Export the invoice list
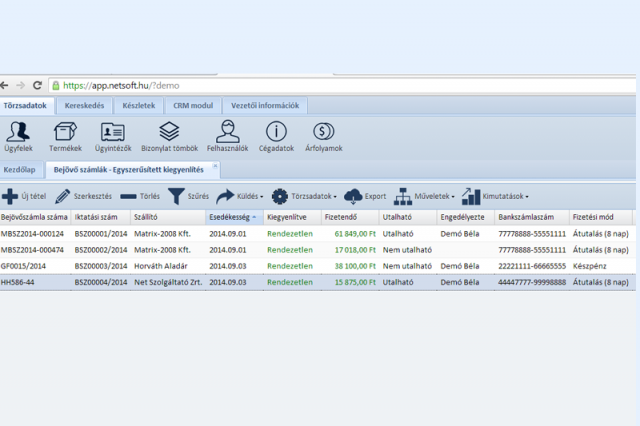640x426 pixels. point(365,197)
